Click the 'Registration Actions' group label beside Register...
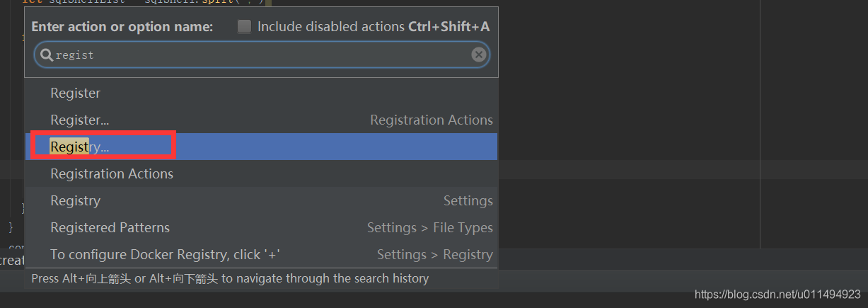 coord(432,120)
